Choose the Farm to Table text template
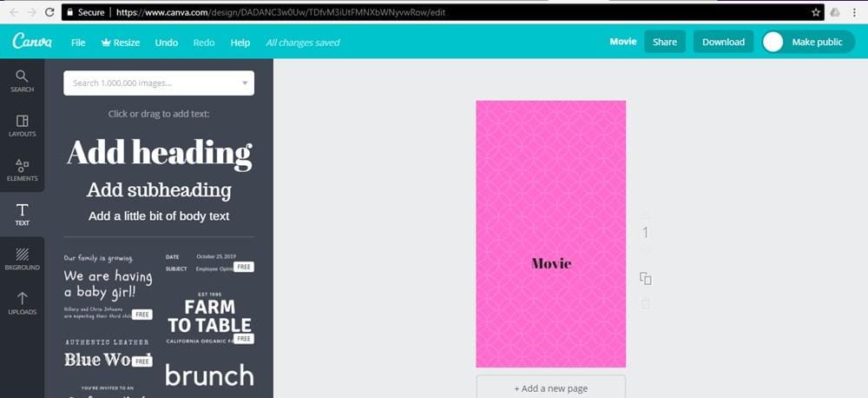868x398 pixels. 209,318
